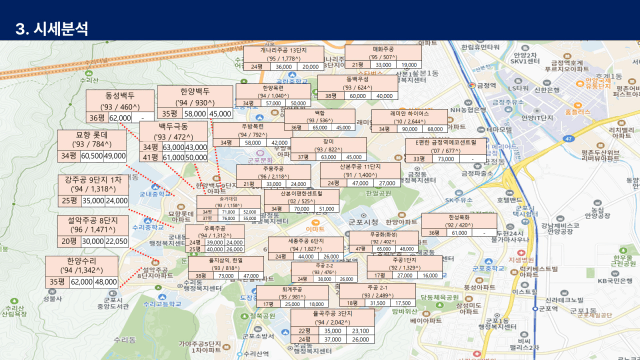Image resolution: width=640 pixels, height=360 pixels.
Task: Select the 래미안 하이어스 label
Action: click(x=409, y=113)
